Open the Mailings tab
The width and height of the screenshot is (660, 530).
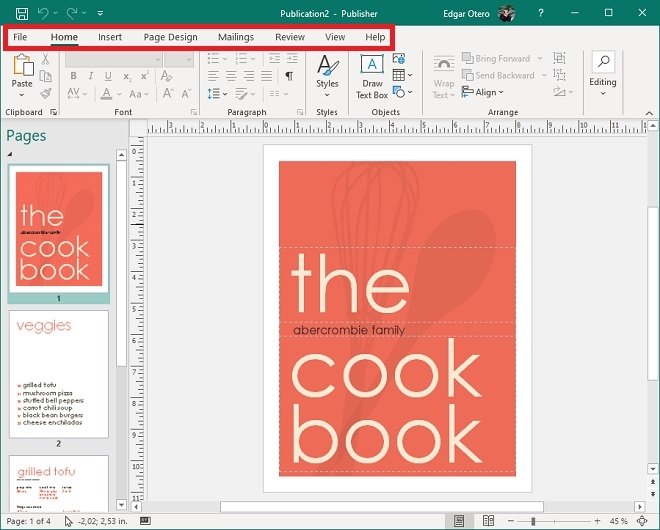pyautogui.click(x=236, y=37)
